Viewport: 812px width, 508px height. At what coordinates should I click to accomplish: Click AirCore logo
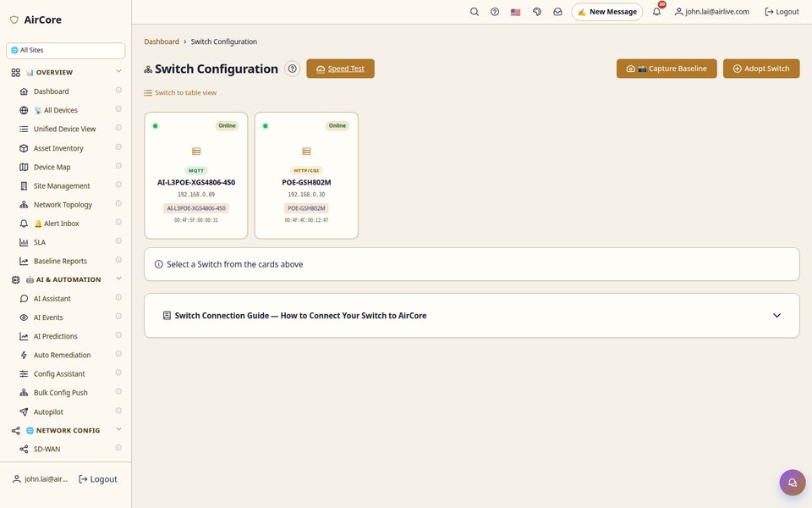coord(36,19)
